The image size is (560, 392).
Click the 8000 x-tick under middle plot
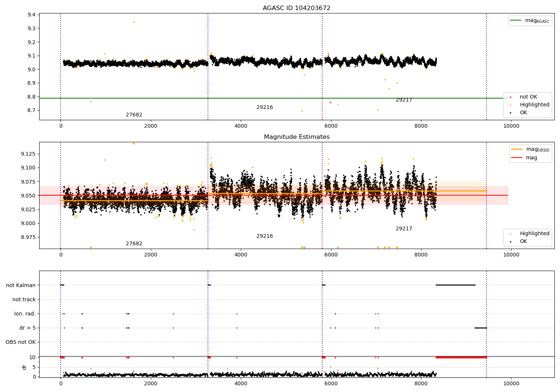pyautogui.click(x=421, y=255)
